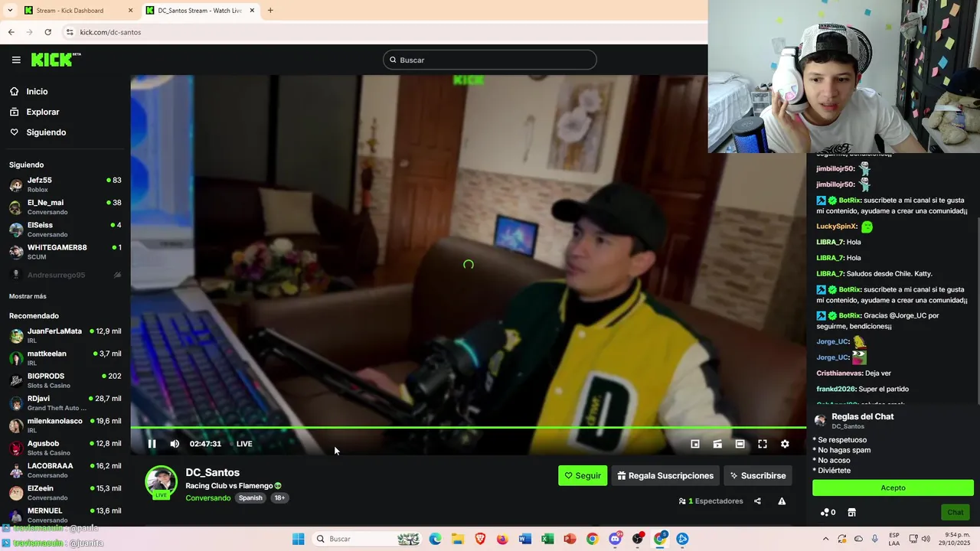
Task: Click the disabled Chat send button
Action: [x=955, y=512]
